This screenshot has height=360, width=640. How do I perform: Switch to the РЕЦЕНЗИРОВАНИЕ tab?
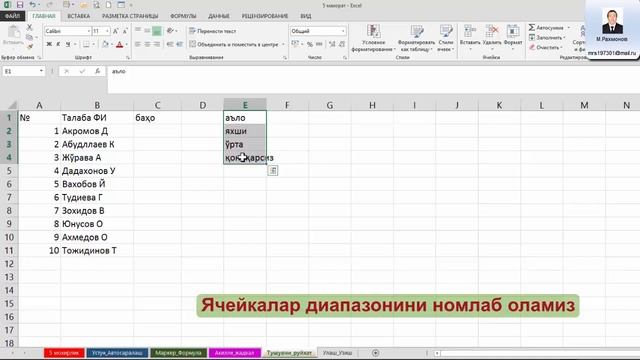(264, 16)
